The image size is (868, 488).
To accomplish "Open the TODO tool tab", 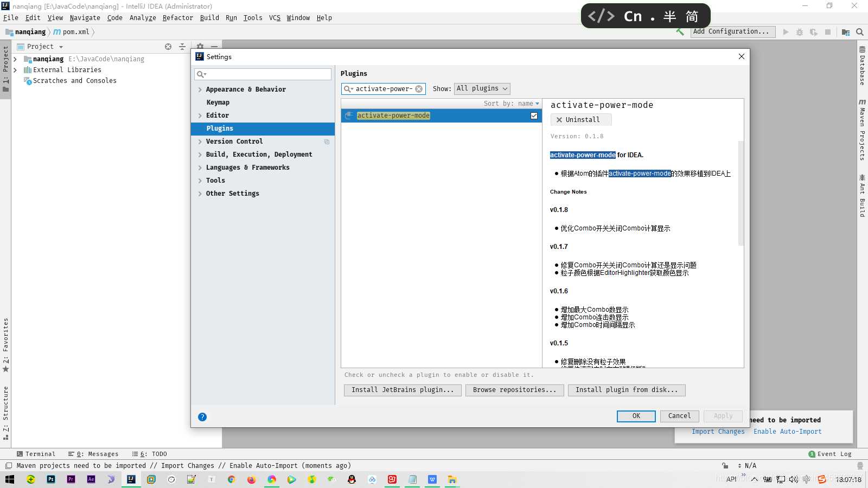I will pos(149,454).
